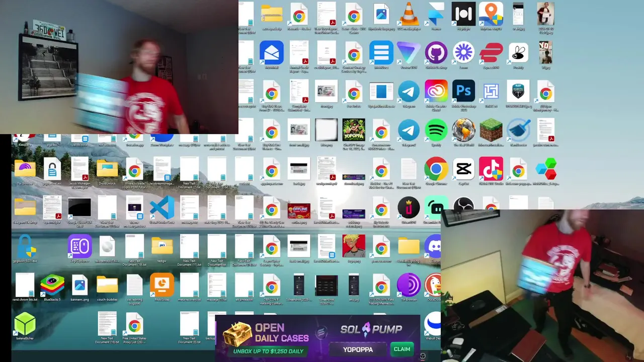644x362 pixels.
Task: Click the YOPOPPA code field in the banner
Action: tap(358, 349)
